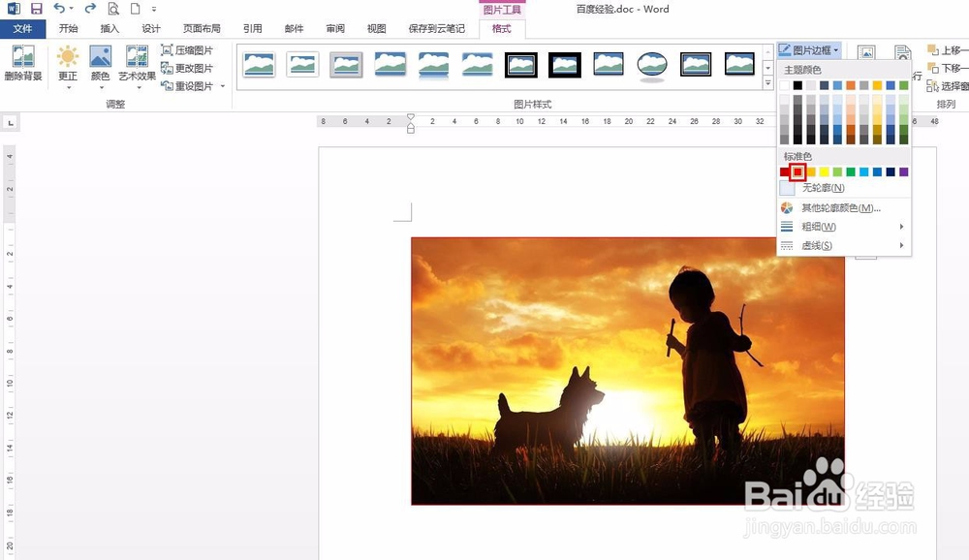
Task: Create a new blank document icon
Action: coord(135,9)
